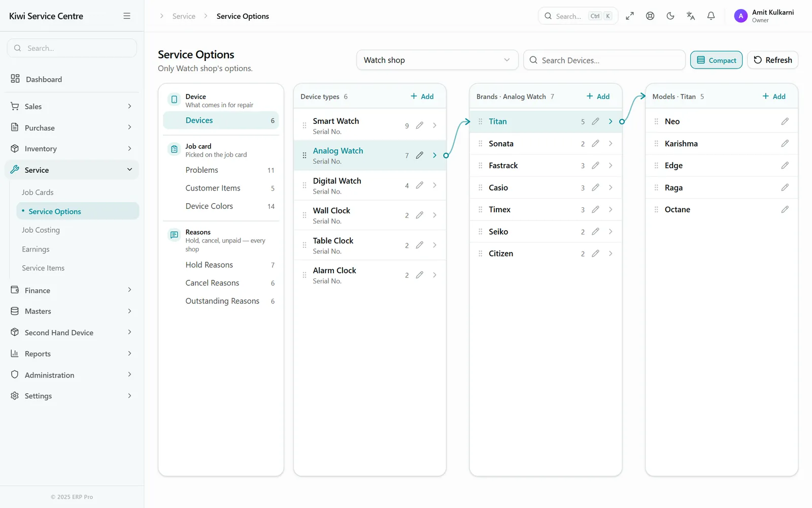This screenshot has width=812, height=508.
Task: Edit the Octane model
Action: coord(785,209)
